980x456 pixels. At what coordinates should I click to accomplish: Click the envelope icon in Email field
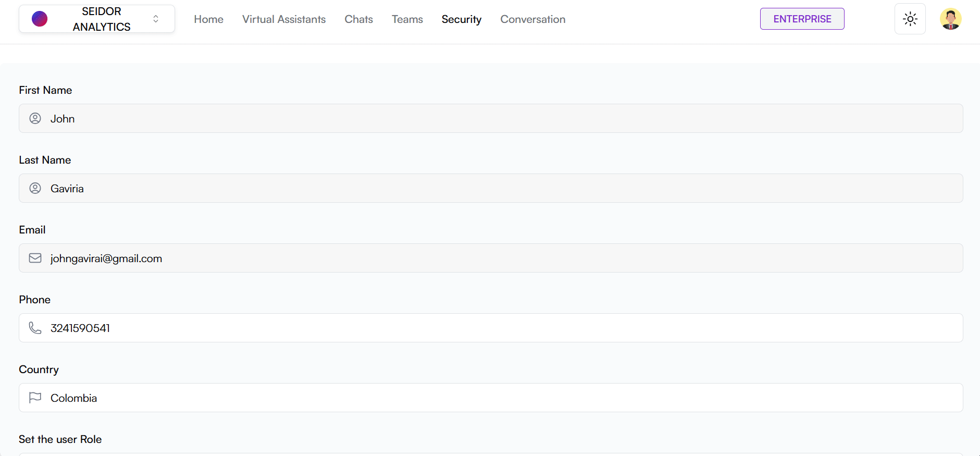click(x=35, y=258)
